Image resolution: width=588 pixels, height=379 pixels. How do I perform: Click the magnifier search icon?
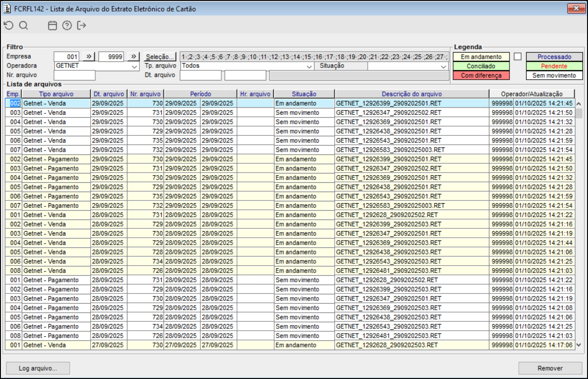click(23, 26)
